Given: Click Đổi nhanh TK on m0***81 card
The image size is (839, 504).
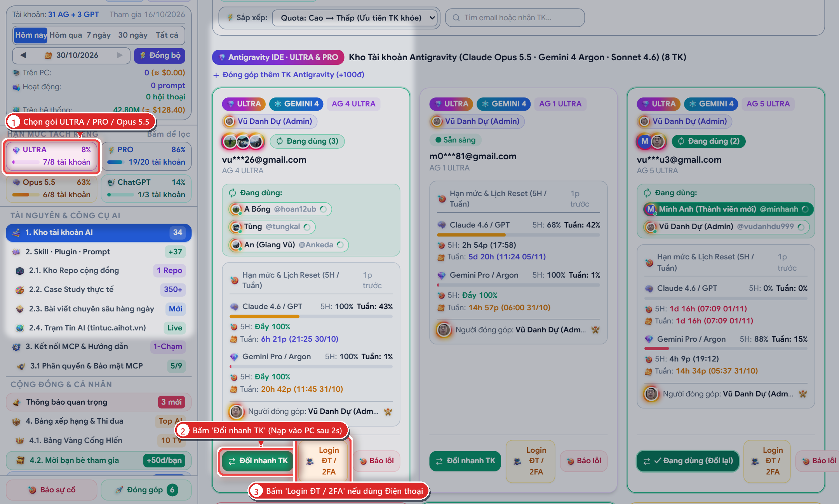Looking at the screenshot, I should click(x=465, y=461).
